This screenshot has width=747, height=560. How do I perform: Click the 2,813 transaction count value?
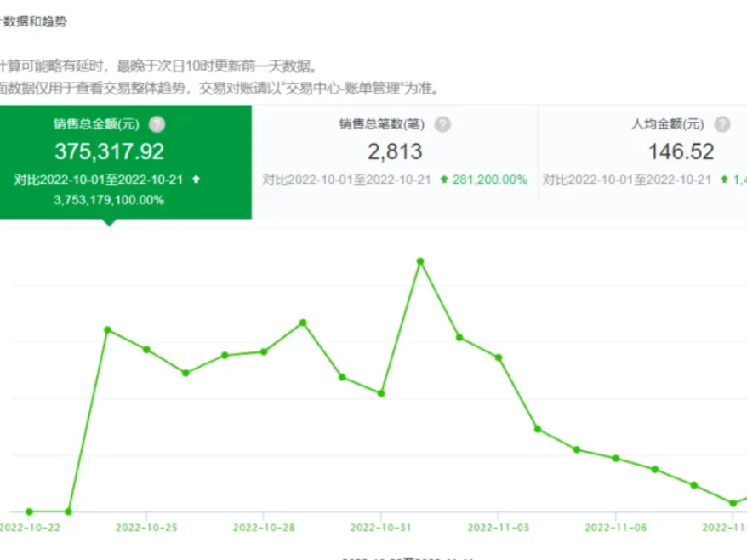[x=395, y=152]
